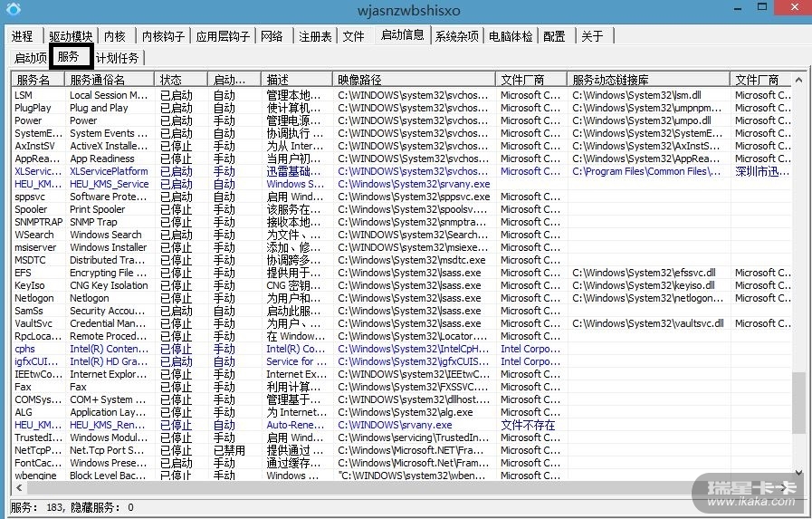Open the 电脑体检 tab
812x519 pixels.
(x=511, y=36)
